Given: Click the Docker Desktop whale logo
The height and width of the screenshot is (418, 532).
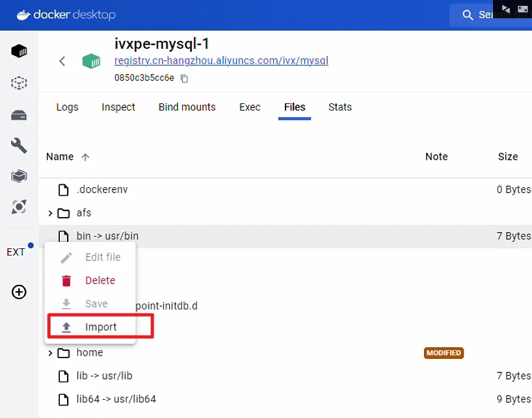Looking at the screenshot, I should coord(23,15).
